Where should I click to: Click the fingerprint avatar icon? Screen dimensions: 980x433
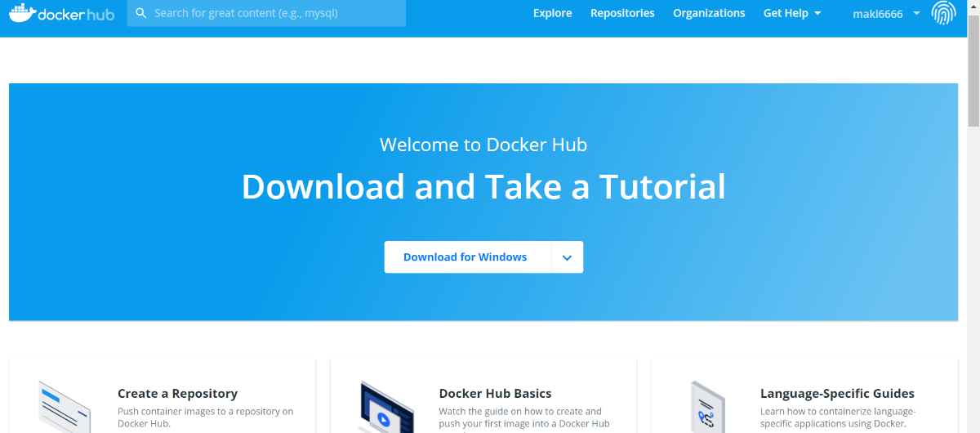point(943,13)
